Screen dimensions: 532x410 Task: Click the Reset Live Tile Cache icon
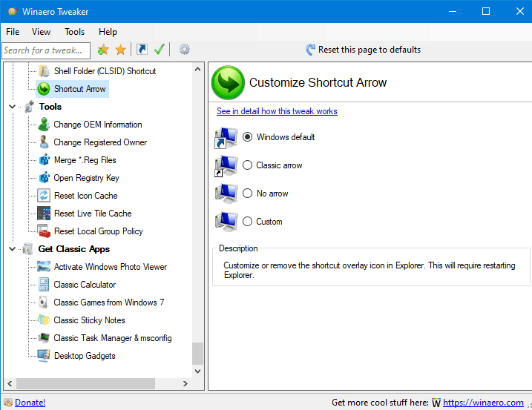pyautogui.click(x=44, y=214)
